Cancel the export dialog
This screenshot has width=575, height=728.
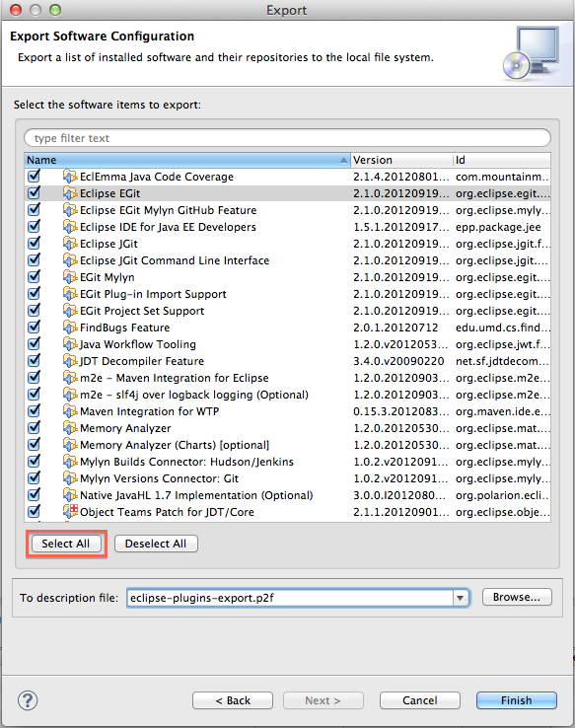(x=419, y=700)
